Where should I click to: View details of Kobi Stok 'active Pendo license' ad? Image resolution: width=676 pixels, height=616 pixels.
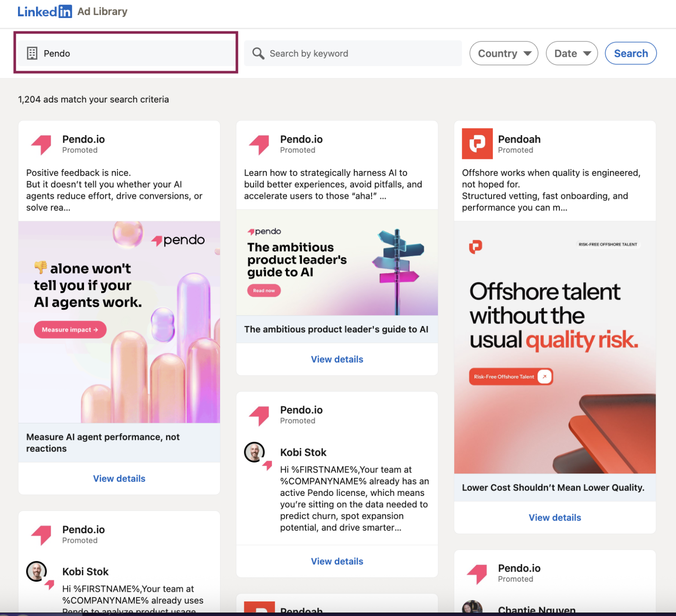point(337,561)
